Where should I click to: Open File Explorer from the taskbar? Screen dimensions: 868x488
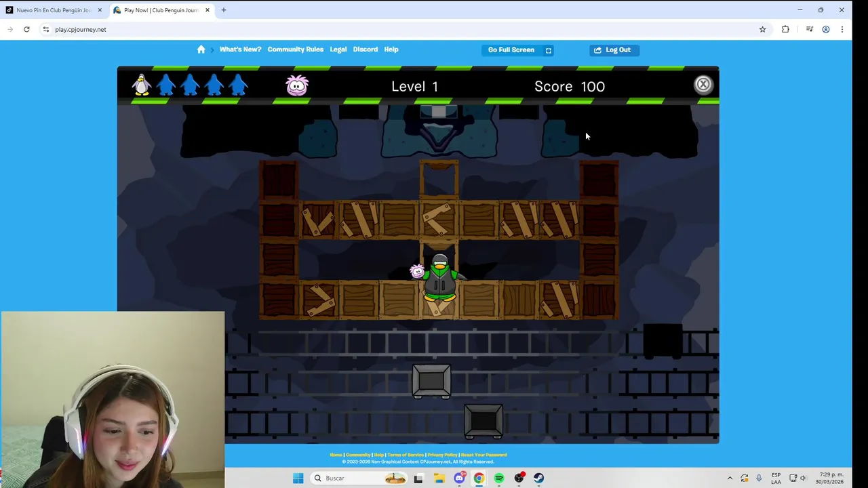(439, 479)
